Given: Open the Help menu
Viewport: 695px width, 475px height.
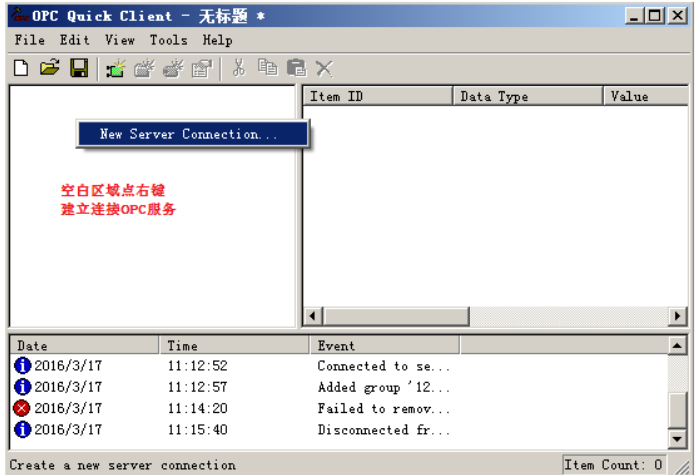Looking at the screenshot, I should tap(218, 40).
